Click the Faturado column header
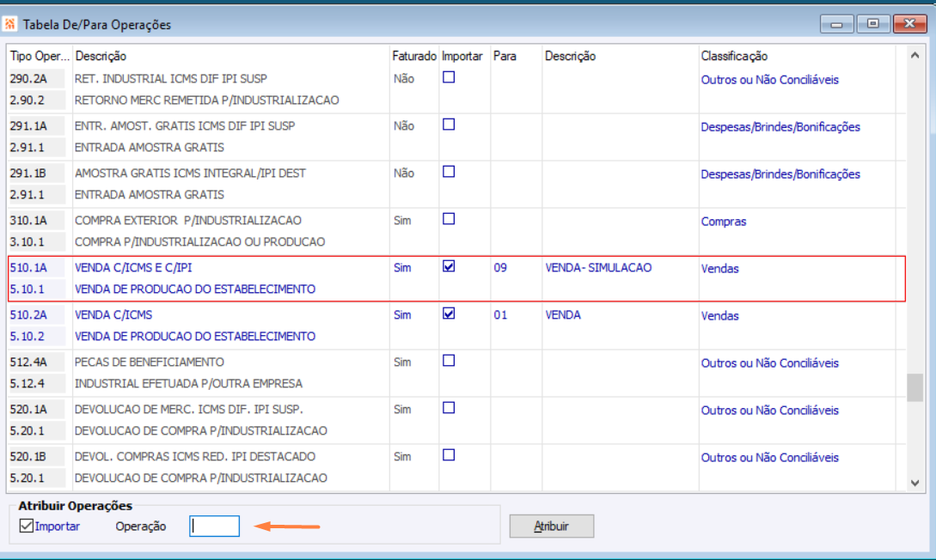Viewport: 936px width, 560px height. click(414, 56)
